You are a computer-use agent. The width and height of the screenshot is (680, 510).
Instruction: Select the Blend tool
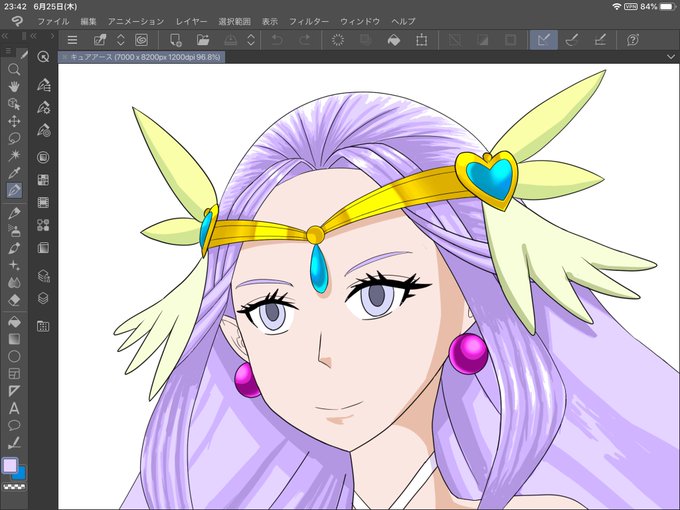(14, 283)
